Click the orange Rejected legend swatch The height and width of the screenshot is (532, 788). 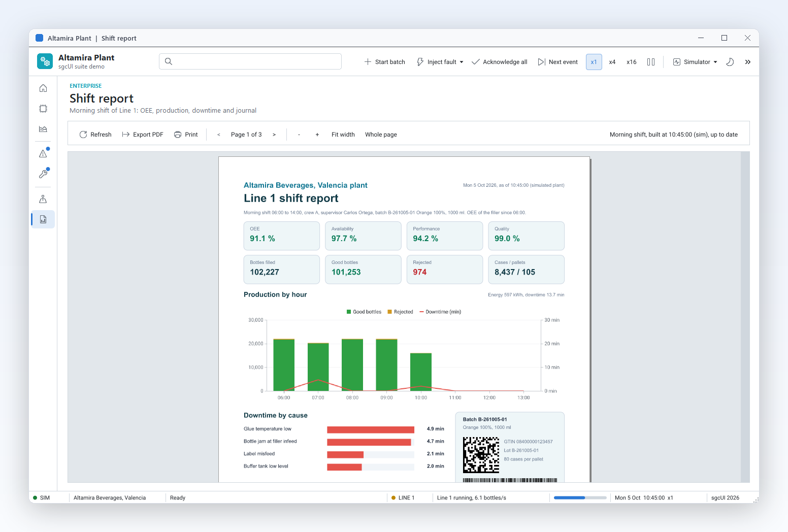point(390,312)
